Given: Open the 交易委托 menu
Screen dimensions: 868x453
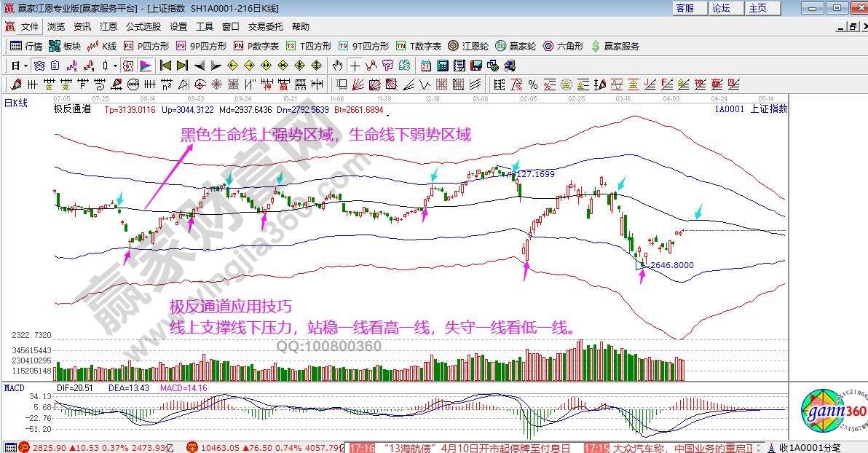Looking at the screenshot, I should [266, 27].
